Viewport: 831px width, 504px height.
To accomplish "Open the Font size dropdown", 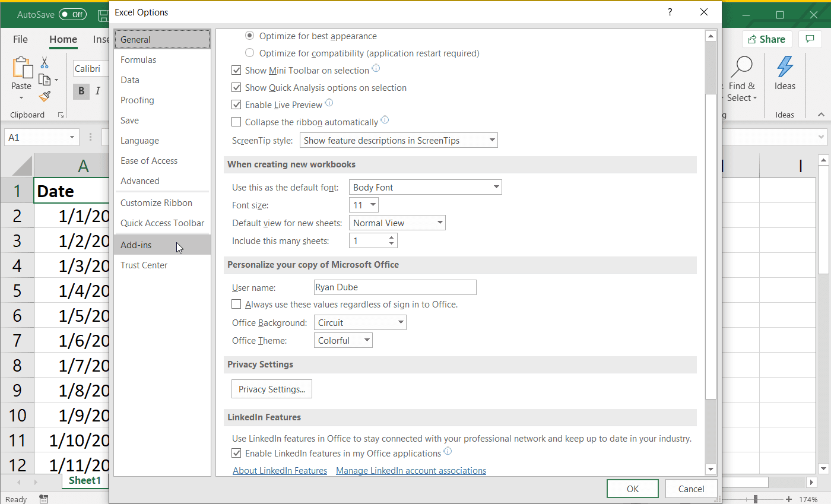I will click(x=364, y=205).
